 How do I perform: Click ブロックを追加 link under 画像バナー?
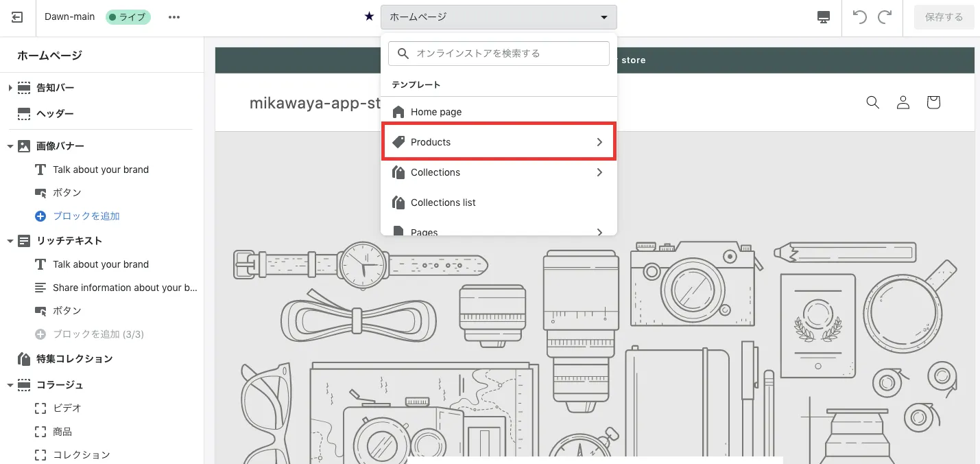(86, 216)
